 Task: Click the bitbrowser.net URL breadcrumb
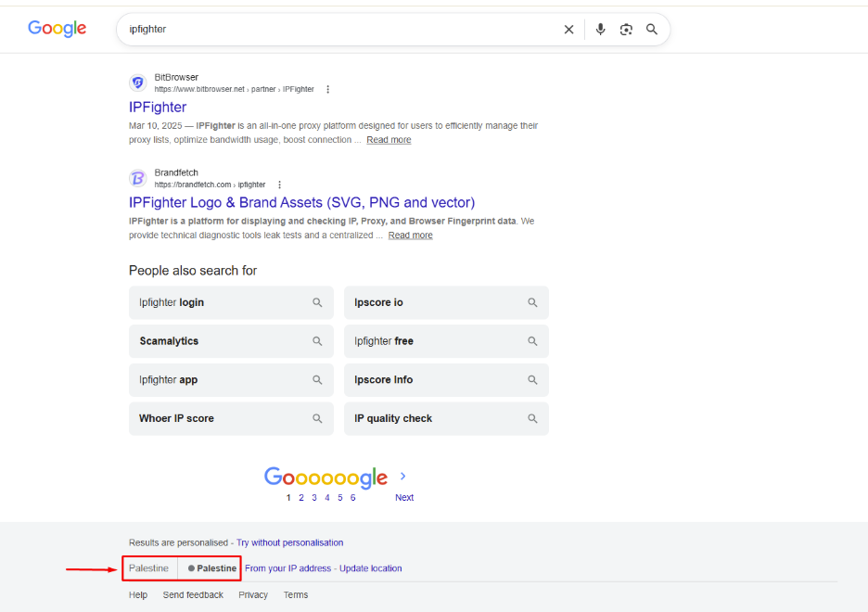(x=234, y=89)
